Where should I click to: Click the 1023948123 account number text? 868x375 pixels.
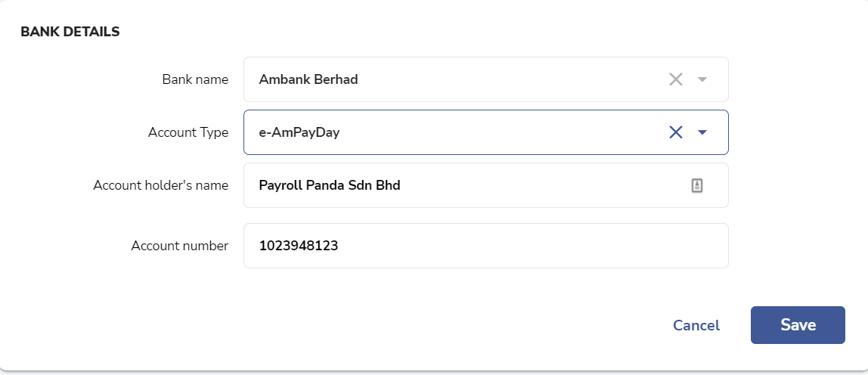(x=299, y=246)
